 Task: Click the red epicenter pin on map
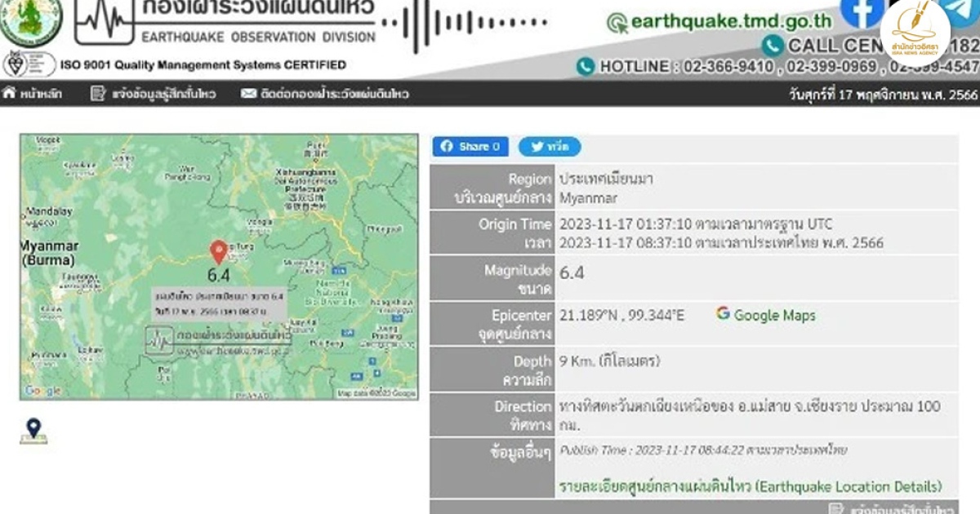pyautogui.click(x=218, y=252)
